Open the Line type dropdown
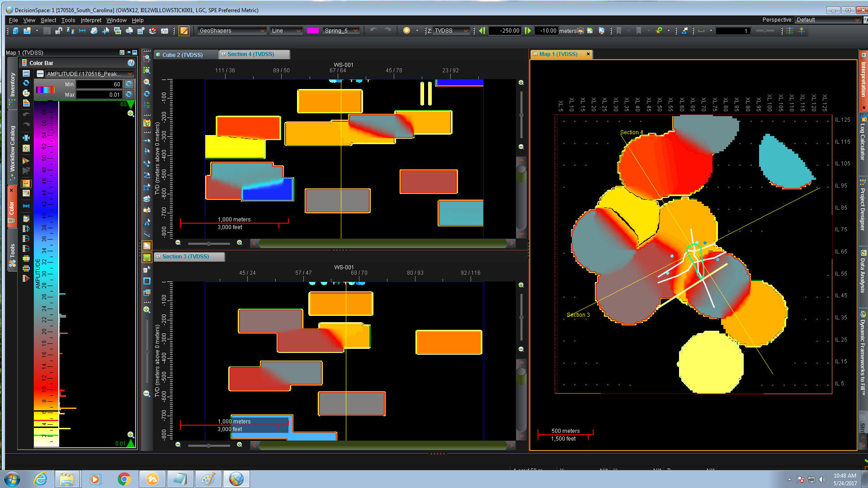868x488 pixels. coord(286,31)
